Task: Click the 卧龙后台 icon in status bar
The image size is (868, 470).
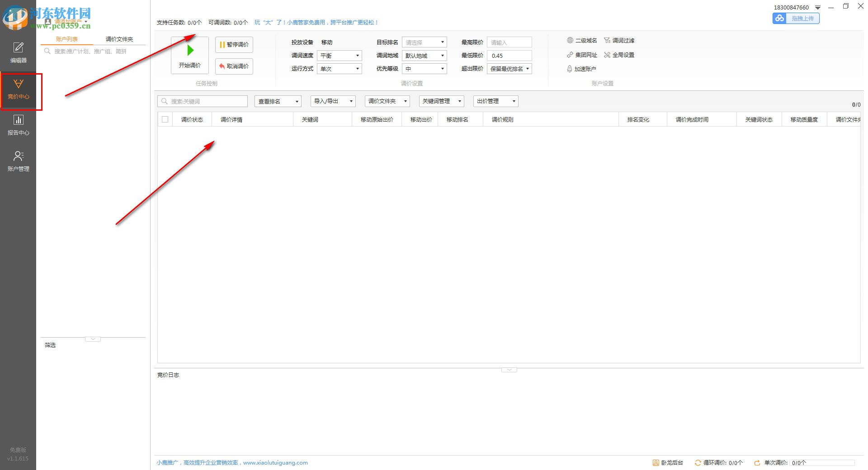Action: pyautogui.click(x=656, y=463)
